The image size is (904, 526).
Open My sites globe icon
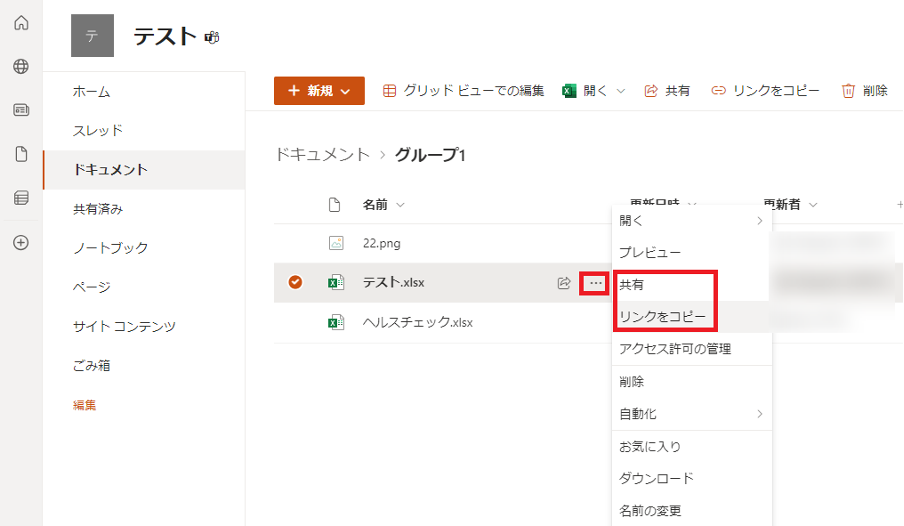tap(21, 66)
